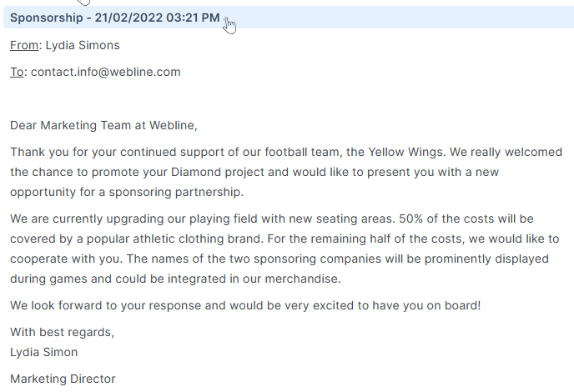
Task: Click the date 21/02/2022 in header
Action: point(128,18)
